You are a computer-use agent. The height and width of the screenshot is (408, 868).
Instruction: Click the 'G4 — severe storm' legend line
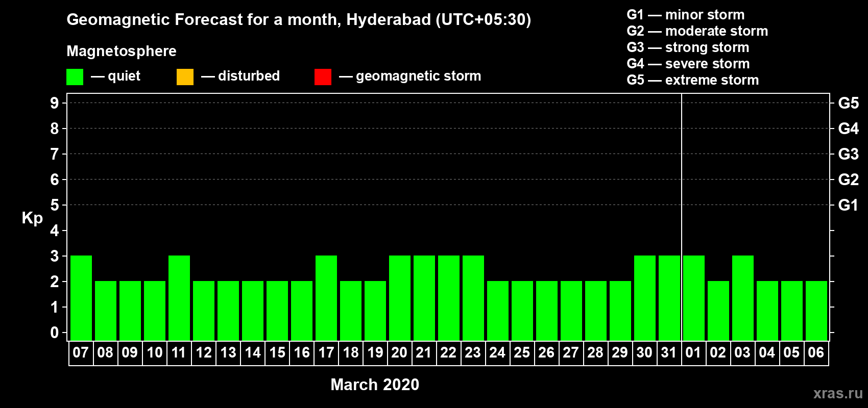[x=688, y=64]
